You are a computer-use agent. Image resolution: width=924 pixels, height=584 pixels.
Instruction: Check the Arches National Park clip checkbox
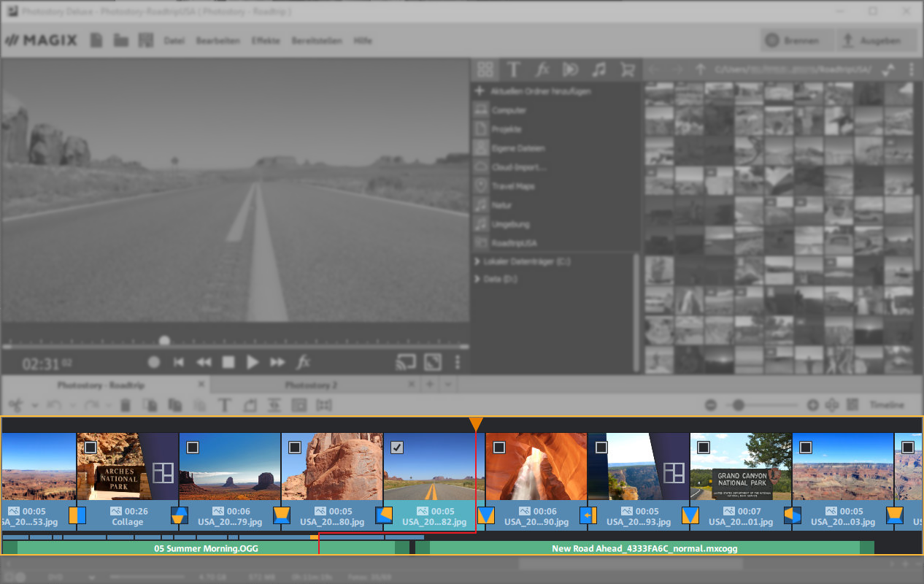point(91,447)
